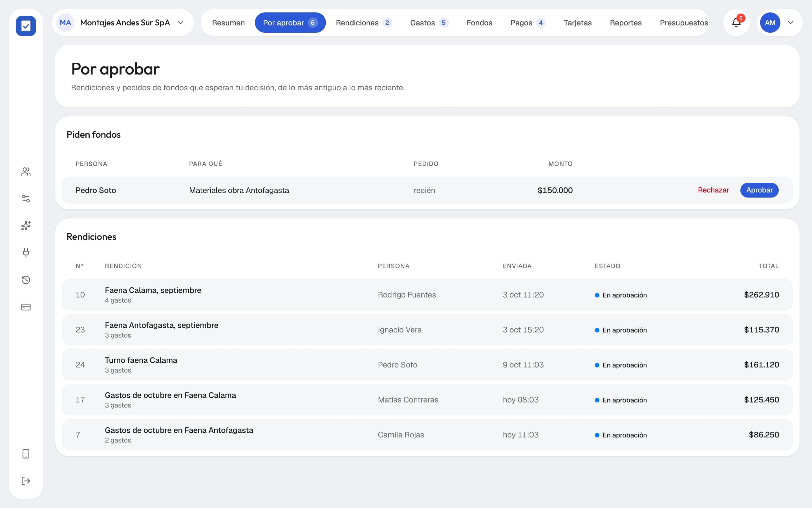Screen dimensions: 812x508
Task: Open the Presupuestos tab
Action: point(683,23)
